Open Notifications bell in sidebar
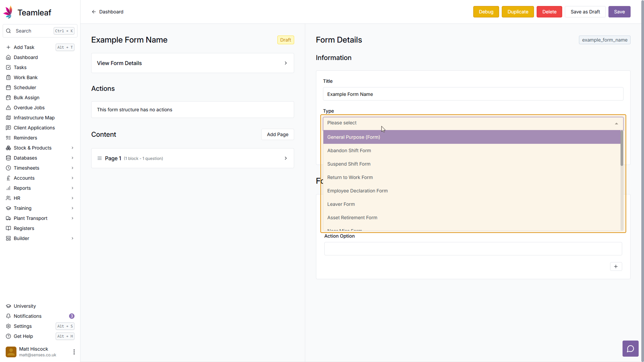 [8, 316]
